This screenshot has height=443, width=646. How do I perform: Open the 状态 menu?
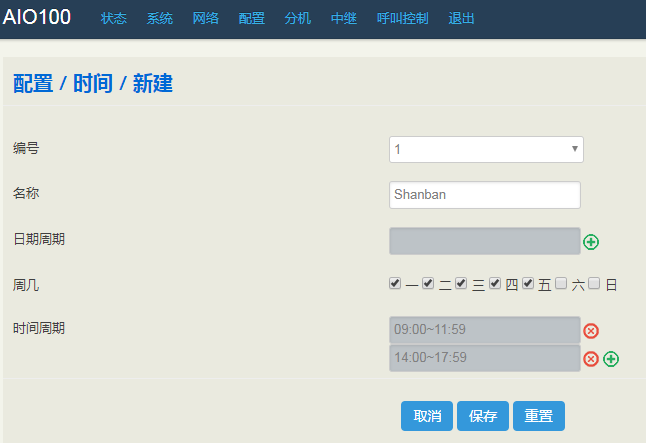[x=114, y=18]
